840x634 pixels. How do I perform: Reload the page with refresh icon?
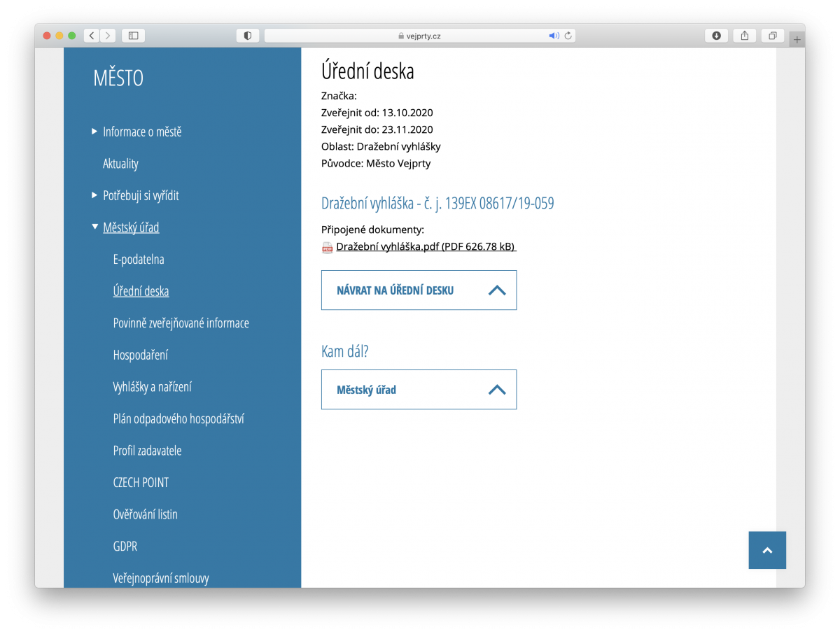[568, 36]
